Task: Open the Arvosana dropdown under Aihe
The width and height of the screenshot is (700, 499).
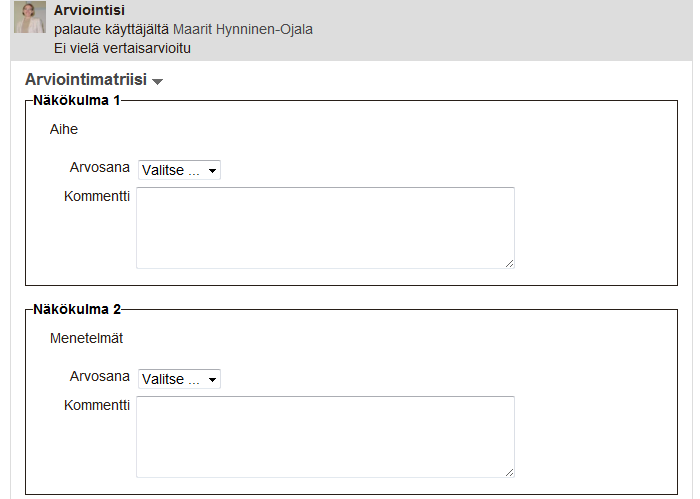Action: (179, 170)
